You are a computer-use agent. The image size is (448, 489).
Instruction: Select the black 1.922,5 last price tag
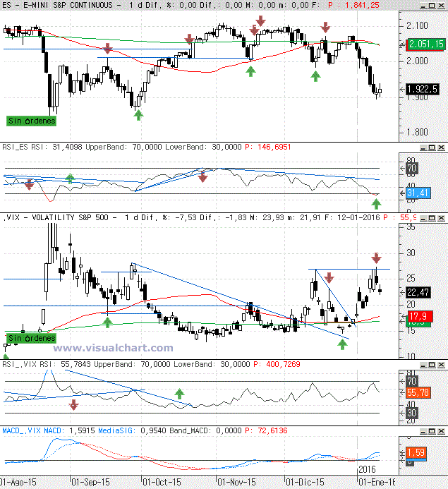[423, 89]
